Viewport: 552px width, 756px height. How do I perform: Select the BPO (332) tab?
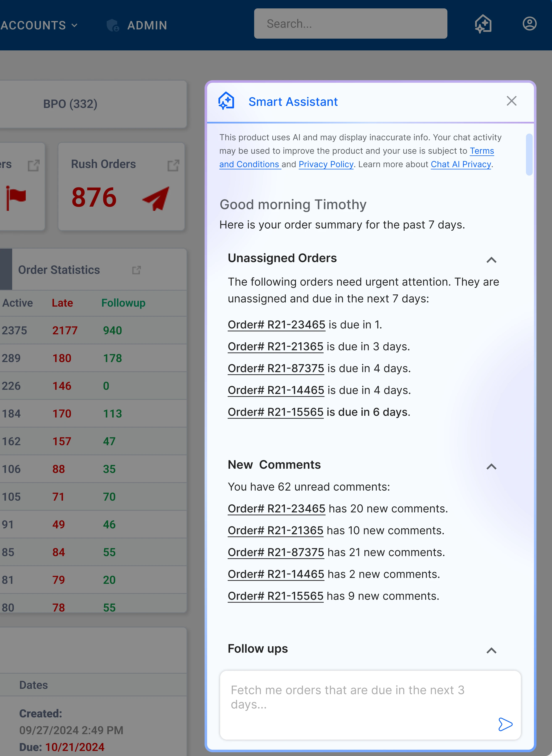click(70, 104)
